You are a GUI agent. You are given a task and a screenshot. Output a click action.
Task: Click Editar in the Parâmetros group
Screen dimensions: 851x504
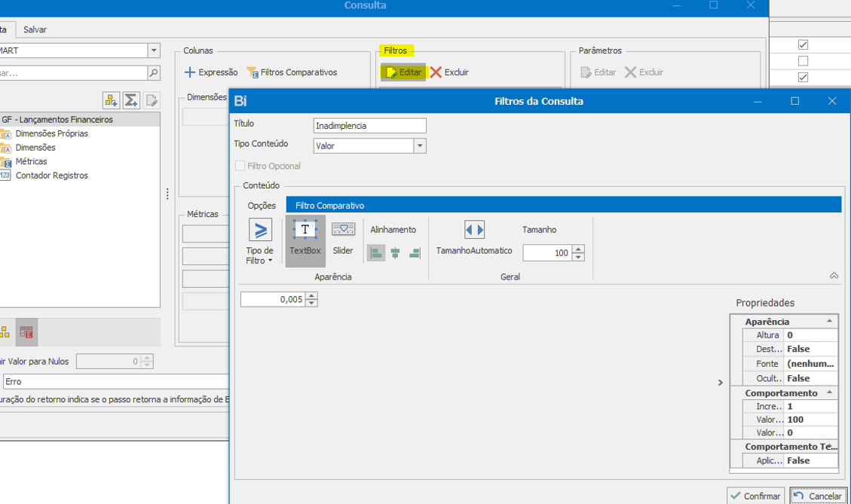point(598,72)
